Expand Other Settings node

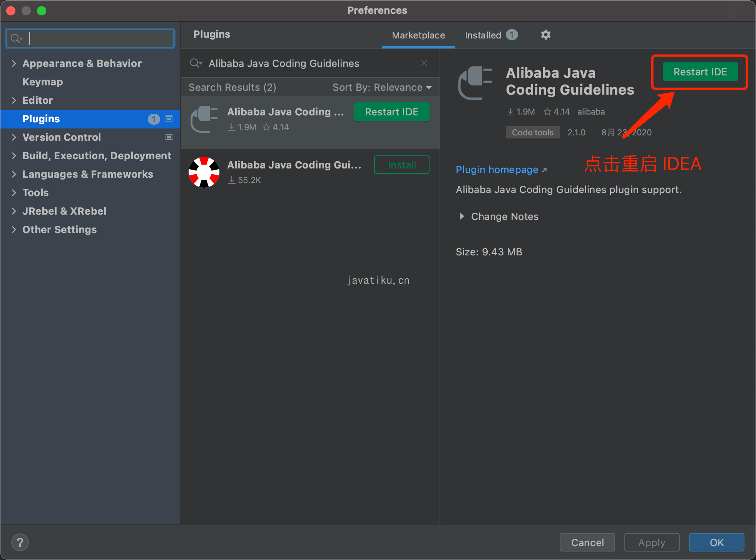tap(14, 230)
